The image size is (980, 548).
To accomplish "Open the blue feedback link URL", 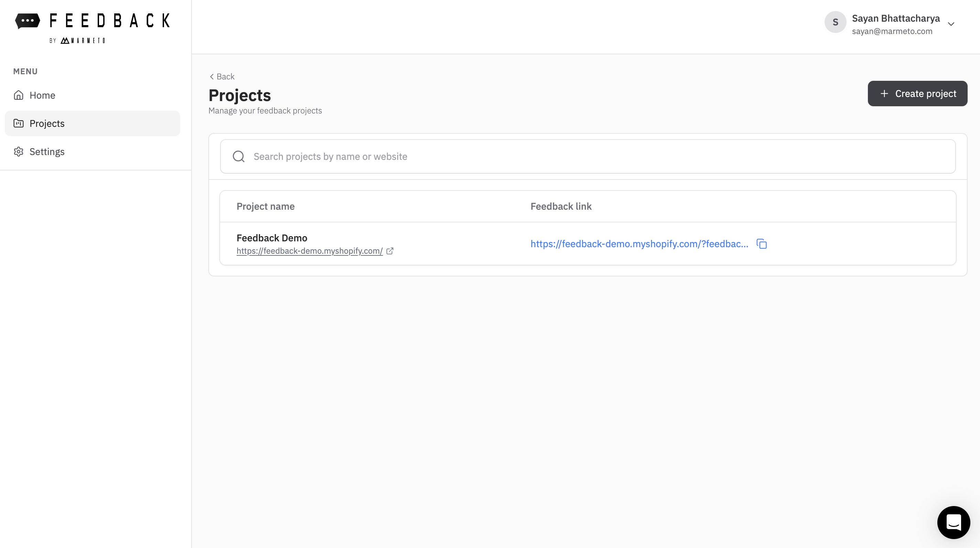I will [639, 244].
